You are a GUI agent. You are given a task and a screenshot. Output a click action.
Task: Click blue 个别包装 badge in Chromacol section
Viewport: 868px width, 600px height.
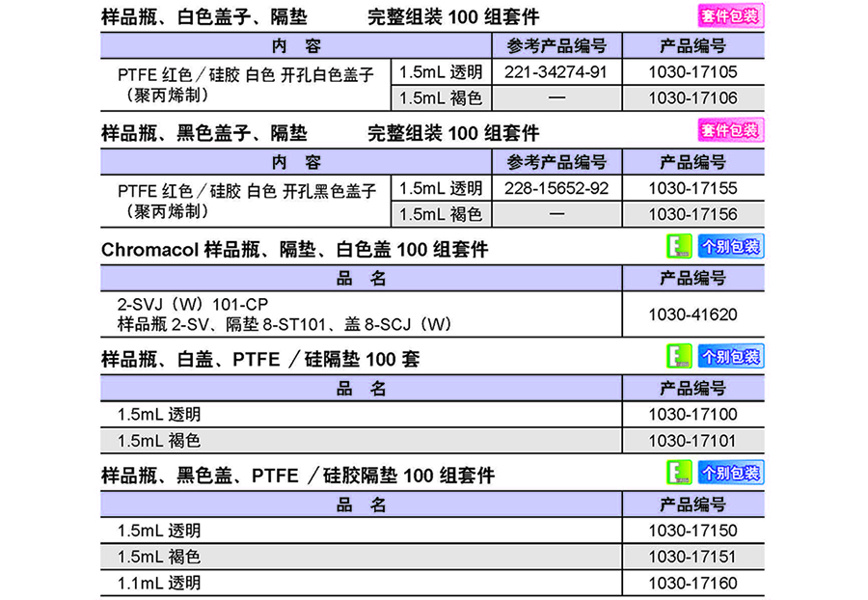[x=730, y=247]
